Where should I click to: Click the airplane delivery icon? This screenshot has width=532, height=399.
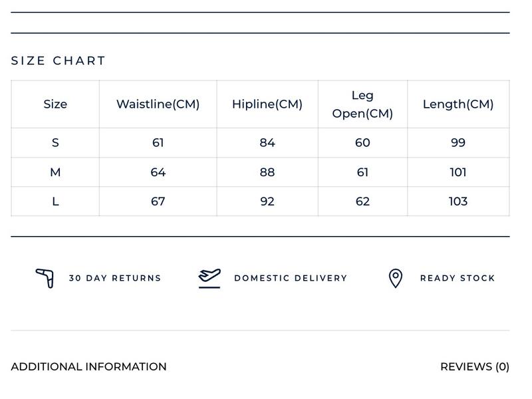pyautogui.click(x=209, y=278)
